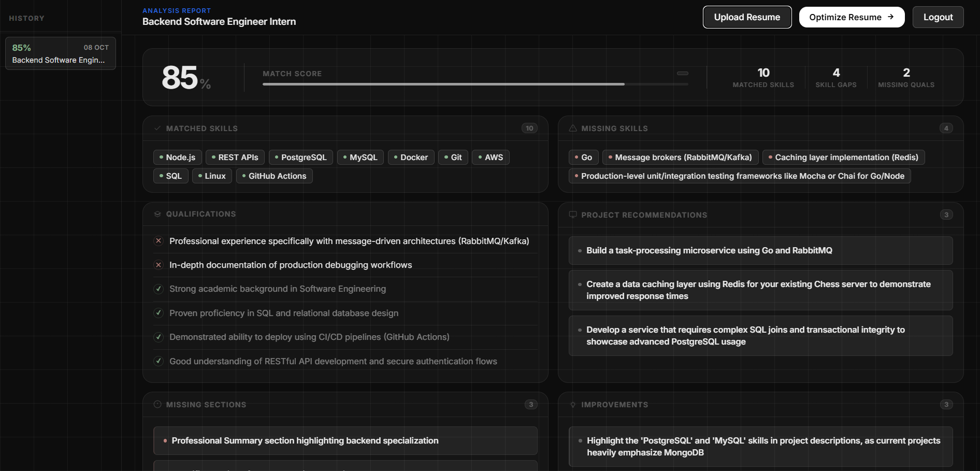This screenshot has width=980, height=471.
Task: Click the check icon for Strong academic background
Action: point(158,289)
